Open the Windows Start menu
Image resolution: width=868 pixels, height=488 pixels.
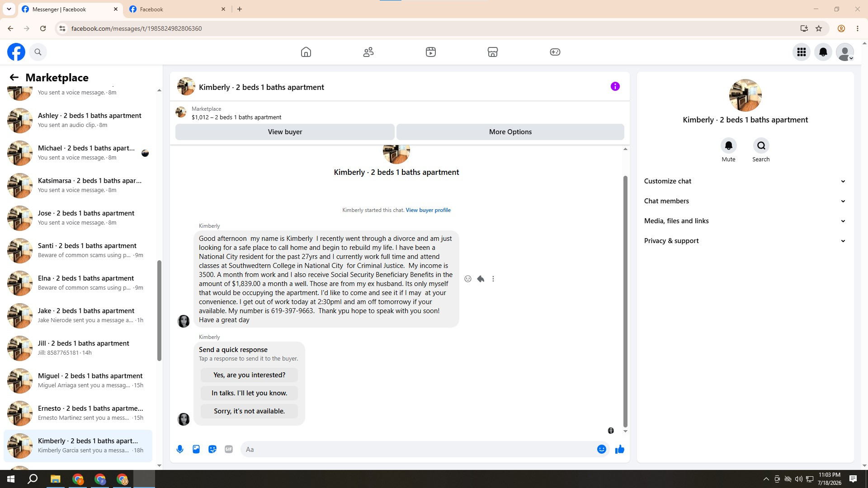[11, 479]
